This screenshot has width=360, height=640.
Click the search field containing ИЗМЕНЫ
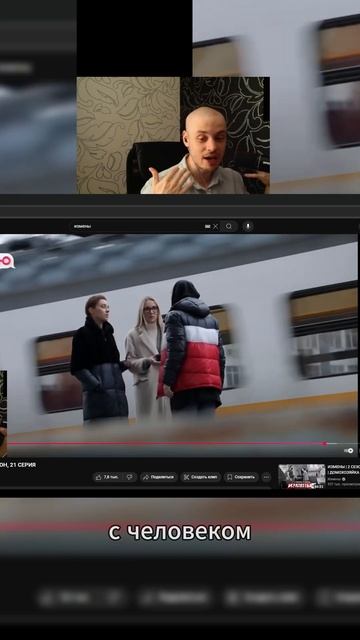(x=145, y=226)
